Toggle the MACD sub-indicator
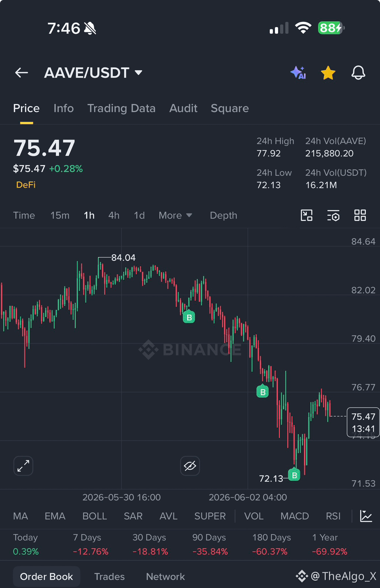The width and height of the screenshot is (380, 588). pos(295,516)
